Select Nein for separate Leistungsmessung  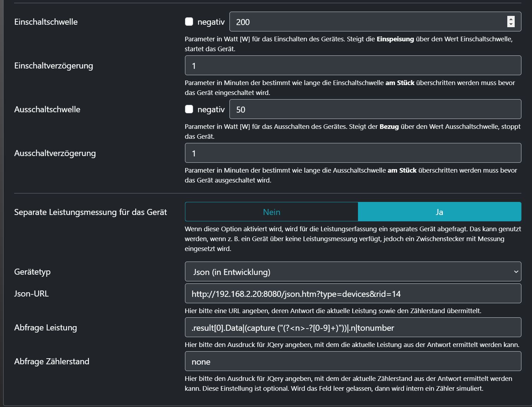click(x=271, y=212)
